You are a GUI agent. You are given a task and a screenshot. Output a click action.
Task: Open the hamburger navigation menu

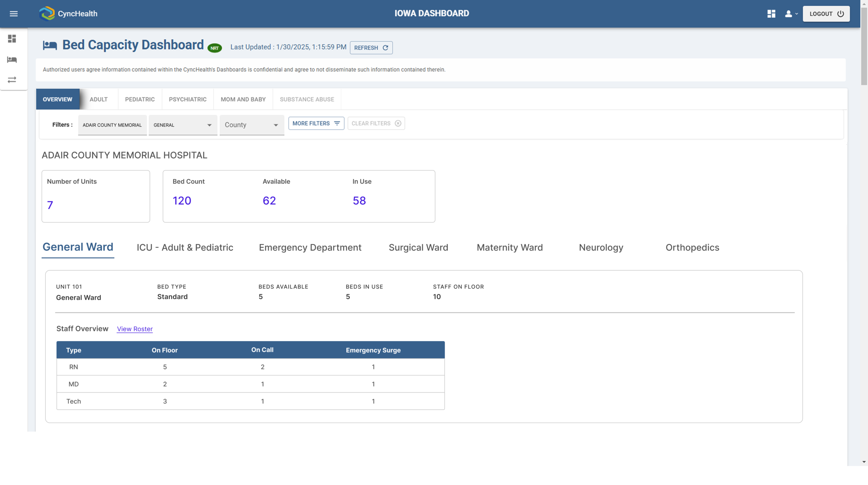(14, 14)
